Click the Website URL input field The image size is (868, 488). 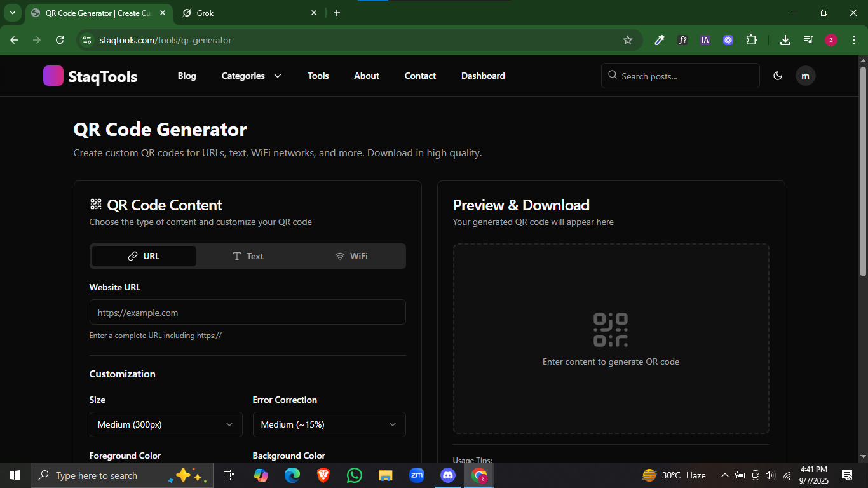[x=248, y=312]
